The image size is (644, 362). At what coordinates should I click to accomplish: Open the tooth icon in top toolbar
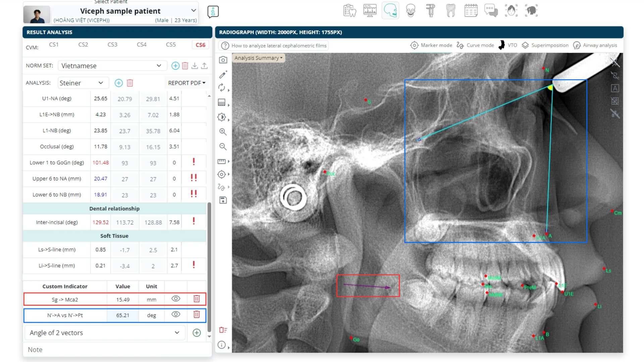451,11
